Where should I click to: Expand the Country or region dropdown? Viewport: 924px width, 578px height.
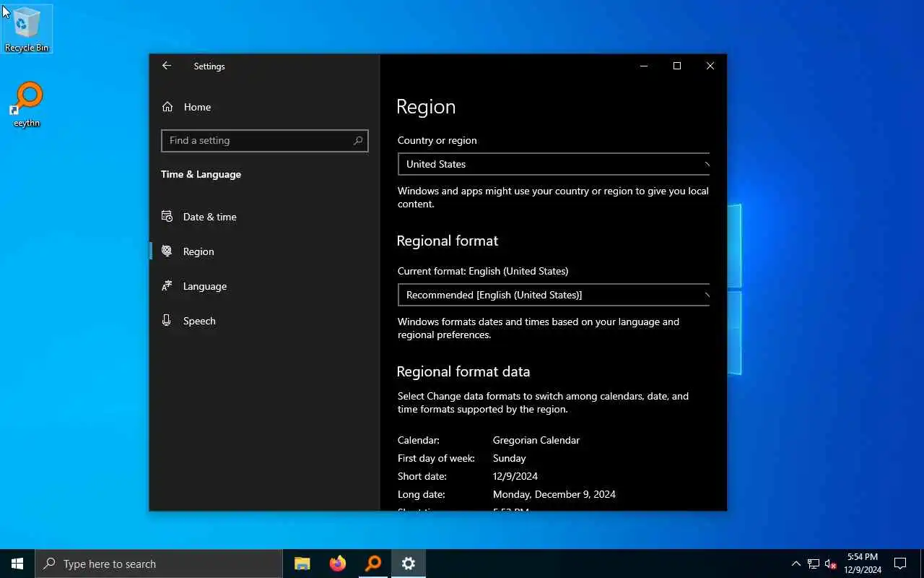554,164
